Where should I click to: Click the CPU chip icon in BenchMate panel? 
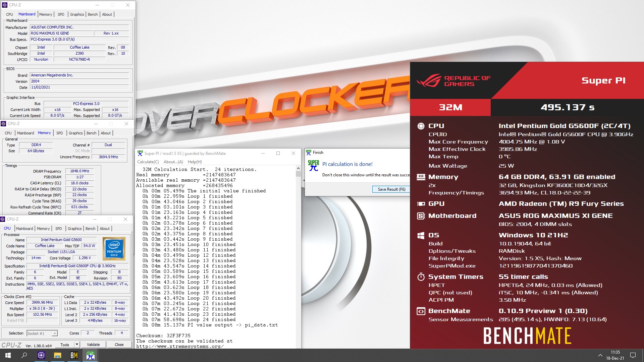coord(421,126)
